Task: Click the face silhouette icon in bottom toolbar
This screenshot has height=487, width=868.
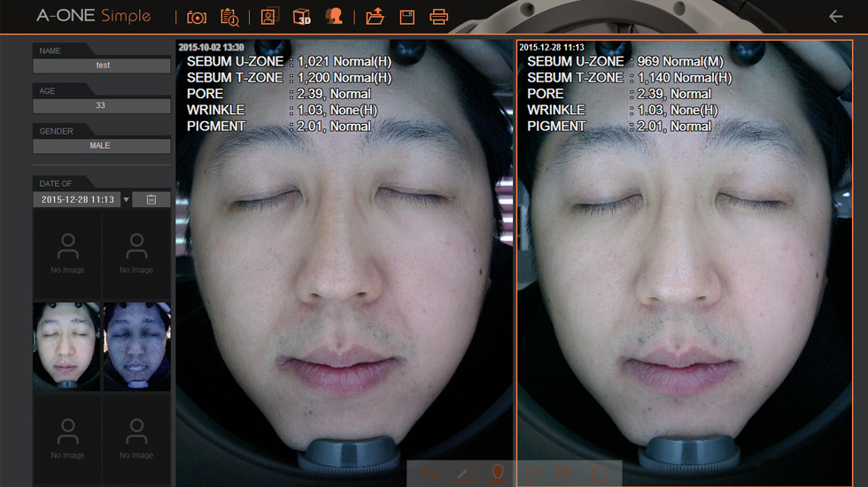Action: coord(498,473)
